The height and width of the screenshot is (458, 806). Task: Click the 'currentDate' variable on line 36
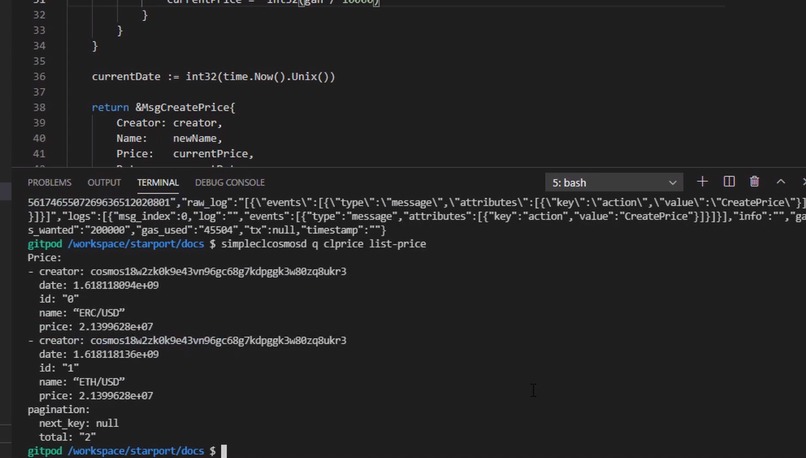[126, 77]
